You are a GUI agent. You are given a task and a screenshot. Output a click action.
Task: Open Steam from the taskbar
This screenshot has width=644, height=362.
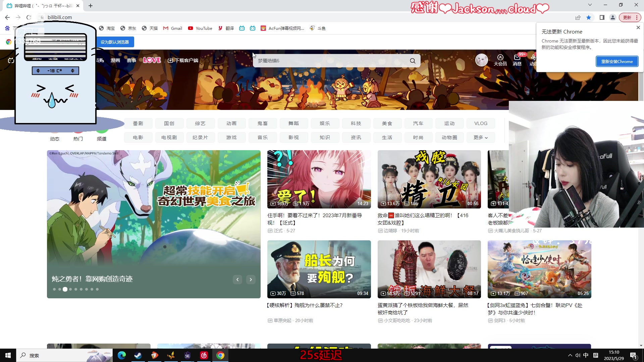[138, 355]
